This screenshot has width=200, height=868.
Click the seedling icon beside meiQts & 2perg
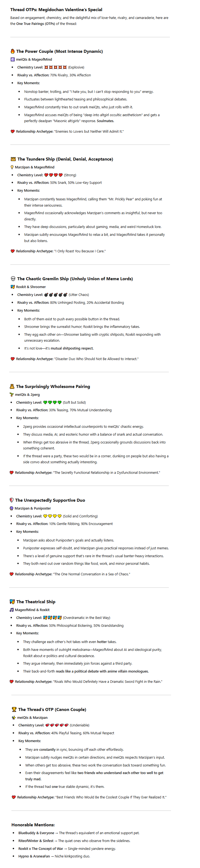tap(11, 394)
